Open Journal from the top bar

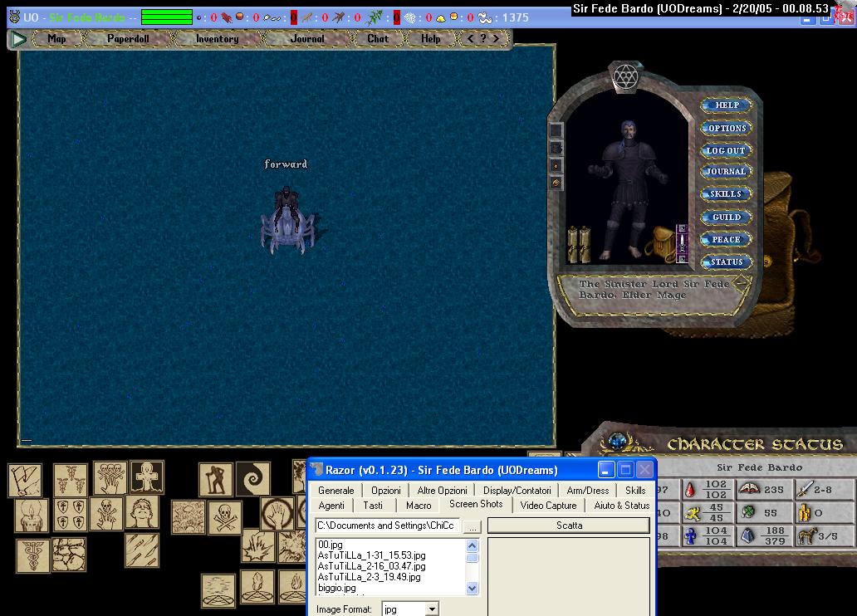pyautogui.click(x=307, y=39)
